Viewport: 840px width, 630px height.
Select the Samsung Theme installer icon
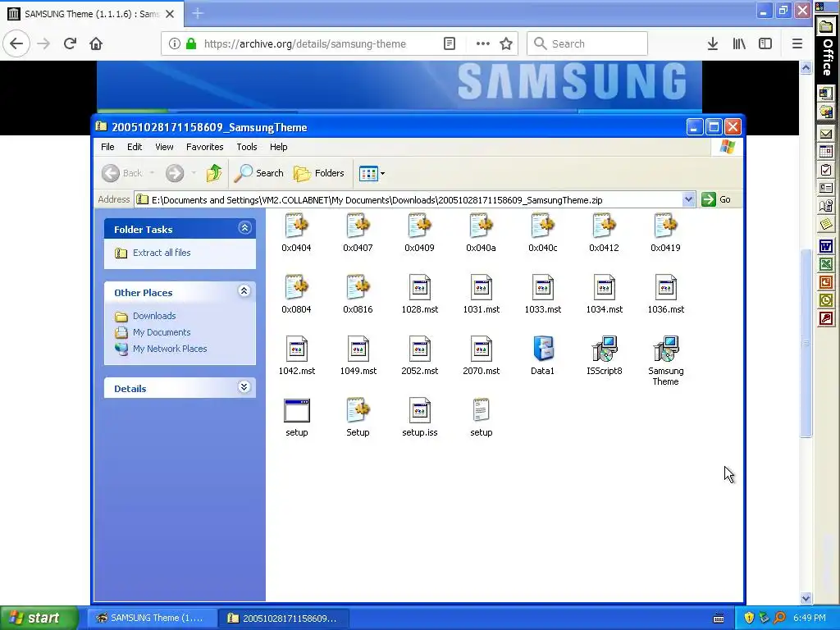666,348
